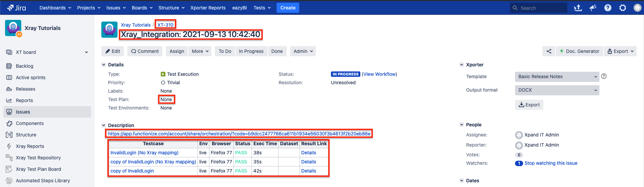Click the Assignee avatar for Xpand IT Admin
The height and width of the screenshot is (187, 644).
pyautogui.click(x=519, y=135)
